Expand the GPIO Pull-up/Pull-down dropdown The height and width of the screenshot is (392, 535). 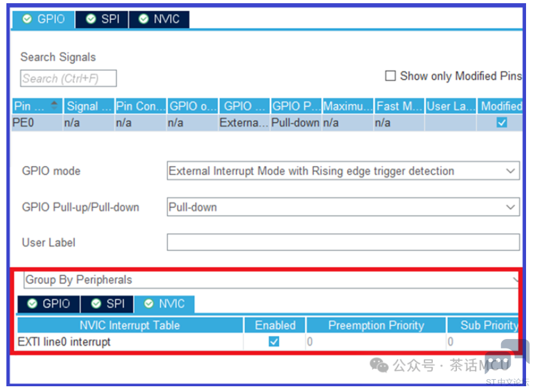click(343, 207)
